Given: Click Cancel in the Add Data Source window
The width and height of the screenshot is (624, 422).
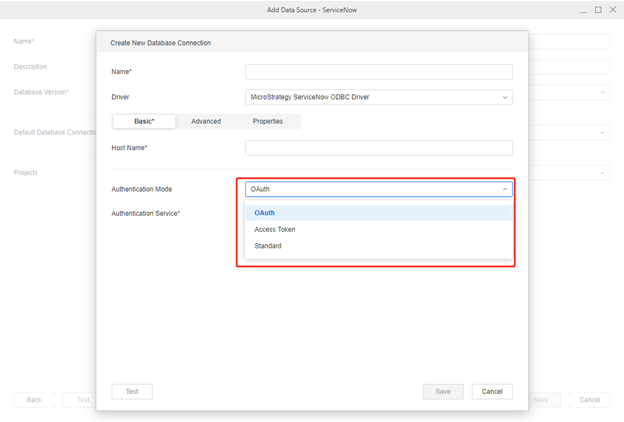Looking at the screenshot, I should click(x=589, y=400).
